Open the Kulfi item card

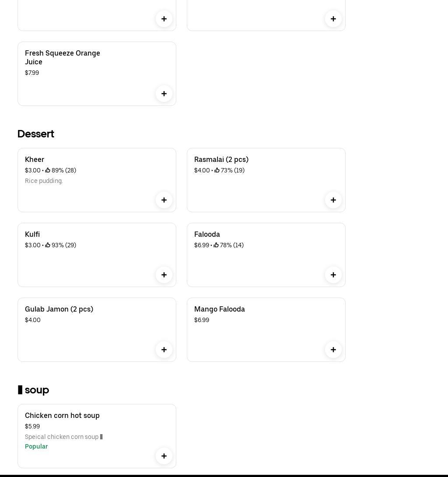pyautogui.click(x=87, y=263)
